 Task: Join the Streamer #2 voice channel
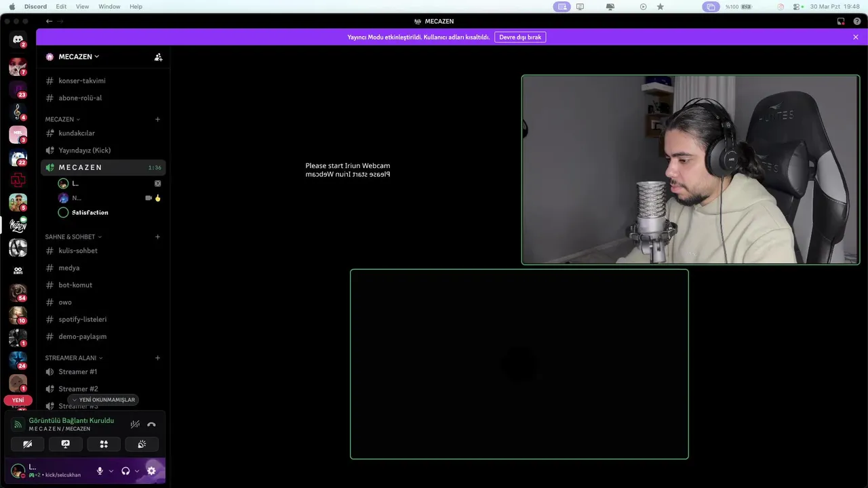tap(103, 389)
